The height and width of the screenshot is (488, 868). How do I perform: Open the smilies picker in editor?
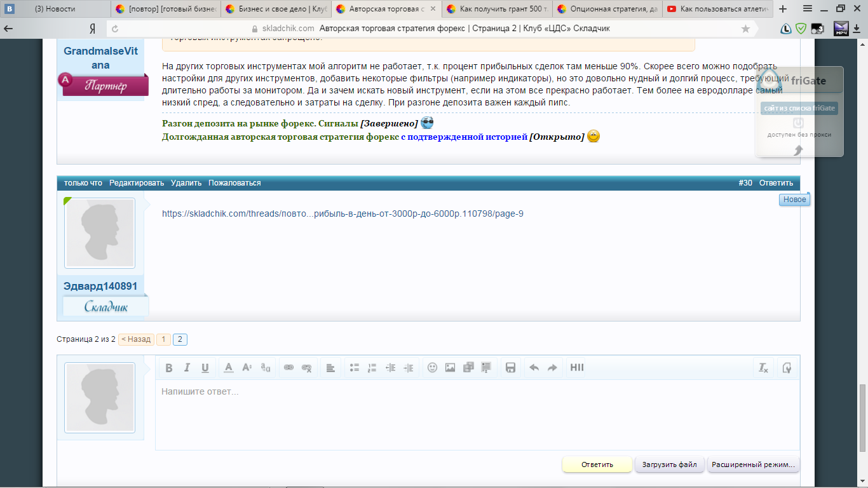(432, 368)
